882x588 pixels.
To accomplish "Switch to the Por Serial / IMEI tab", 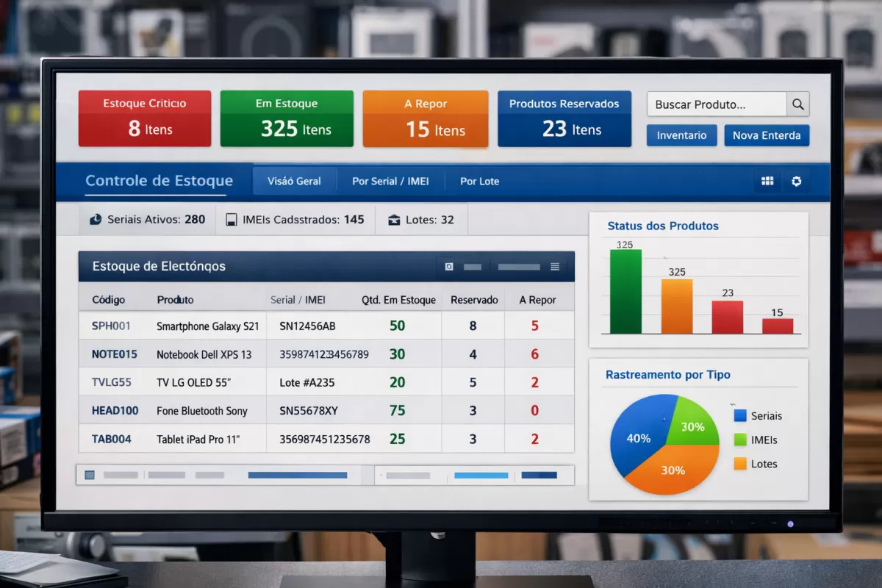I will (390, 182).
